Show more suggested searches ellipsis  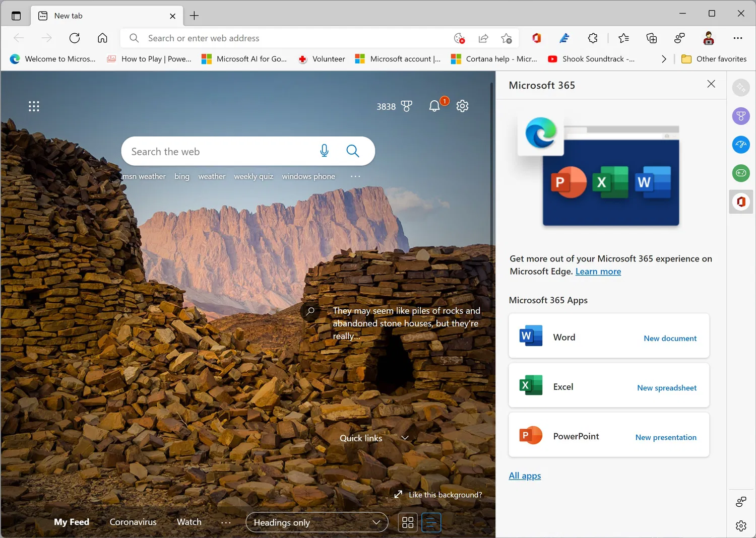(355, 176)
